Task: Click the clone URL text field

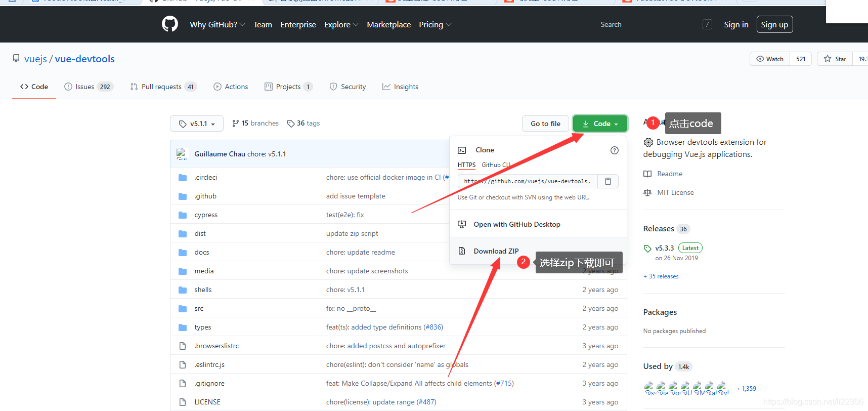Action: (x=528, y=181)
